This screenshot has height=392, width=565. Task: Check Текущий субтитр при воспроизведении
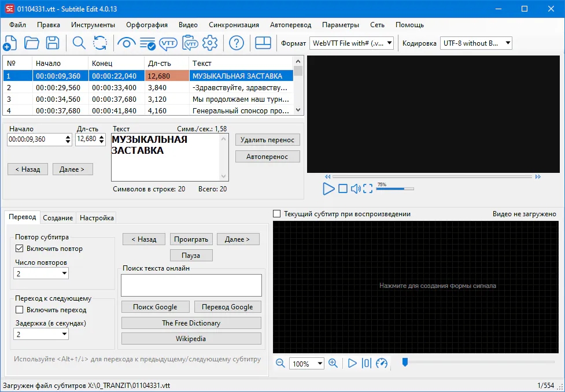277,214
